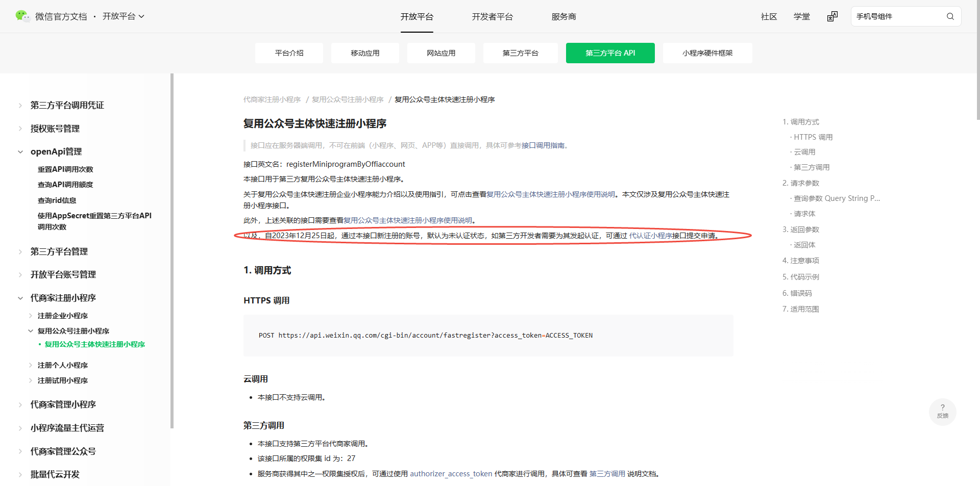The image size is (980, 486).
Task: Select the 网站应用 sub-navigation tab
Action: pos(441,53)
